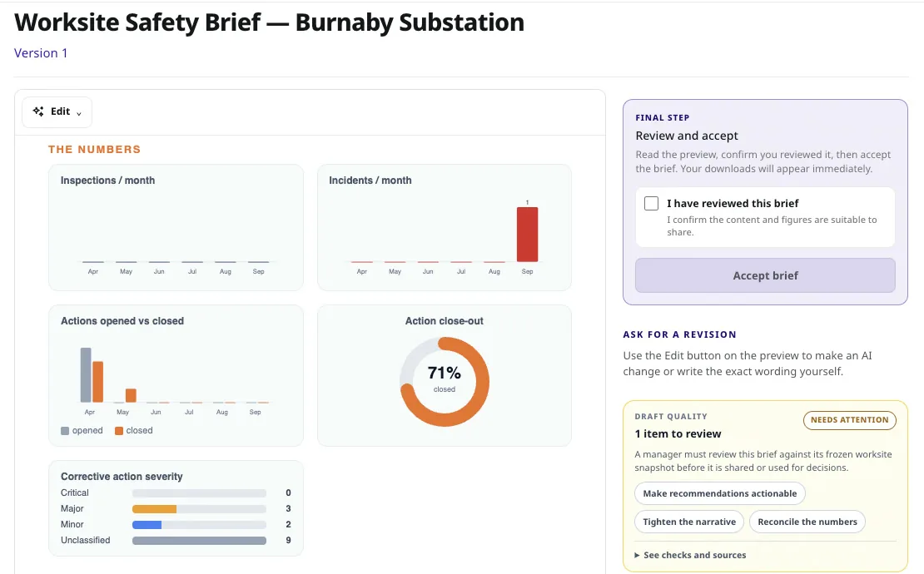Click the orange Apr closed bar
Viewport: 924px width, 574px height.
tap(98, 382)
